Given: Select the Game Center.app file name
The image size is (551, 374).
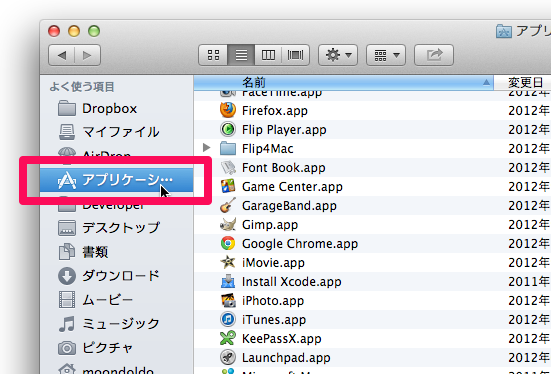Looking at the screenshot, I should tap(292, 187).
